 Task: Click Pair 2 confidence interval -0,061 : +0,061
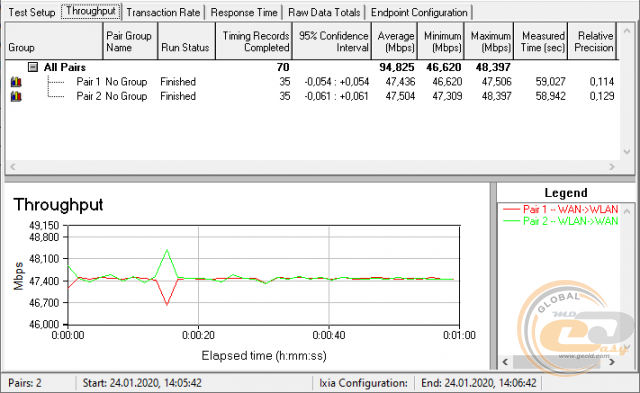point(336,96)
